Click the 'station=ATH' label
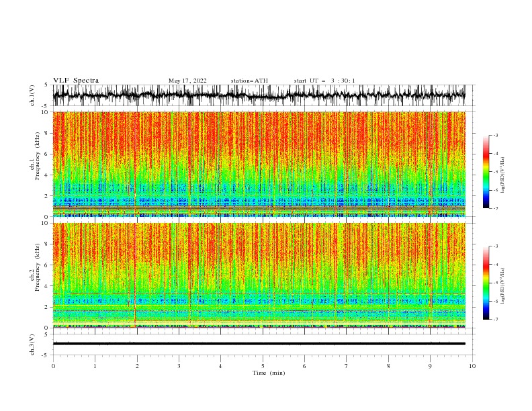Image resolution: width=532 pixels, height=411 pixels. pyautogui.click(x=249, y=81)
